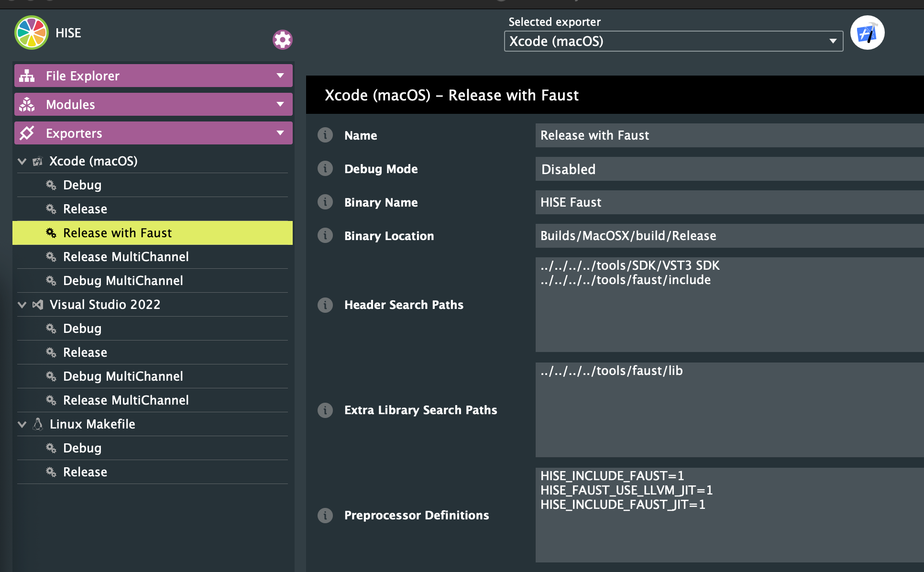Open the File Explorer panel header
Screen dimensions: 924x572
pyautogui.click(x=154, y=76)
